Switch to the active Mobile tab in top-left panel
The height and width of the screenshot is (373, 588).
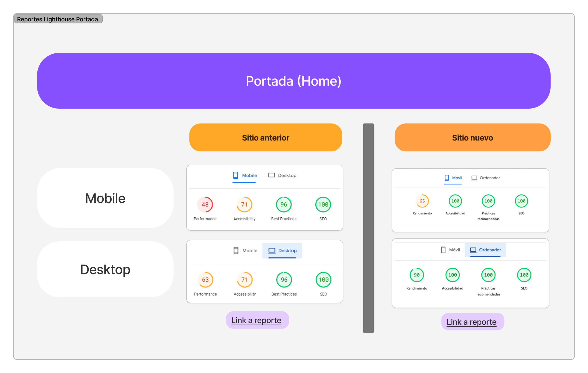(x=245, y=175)
